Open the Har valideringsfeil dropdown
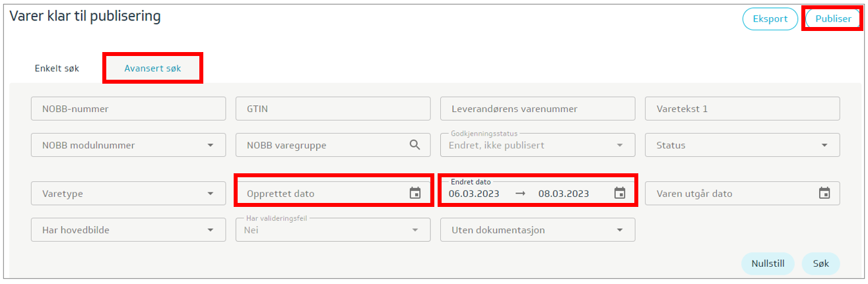The height and width of the screenshot is (284, 868). coord(415,230)
